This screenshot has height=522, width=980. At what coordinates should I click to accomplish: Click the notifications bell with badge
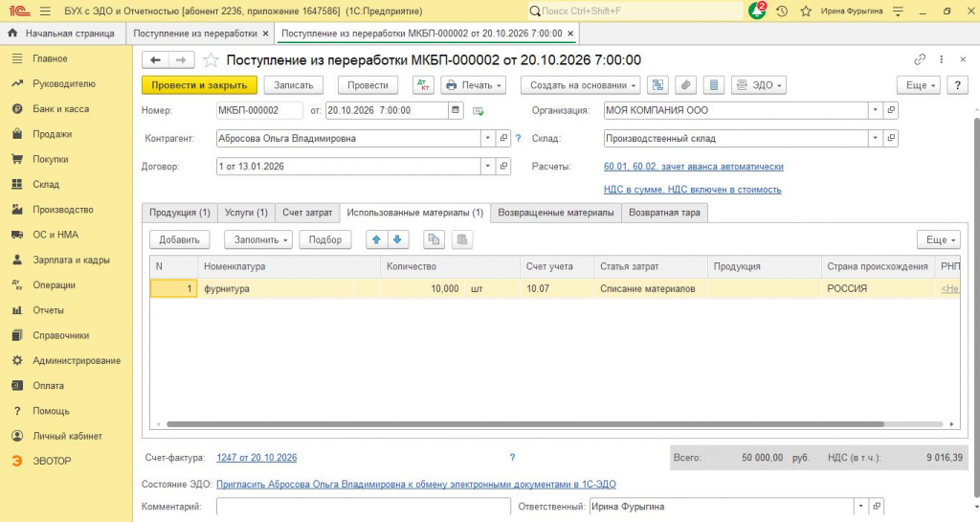pos(757,11)
